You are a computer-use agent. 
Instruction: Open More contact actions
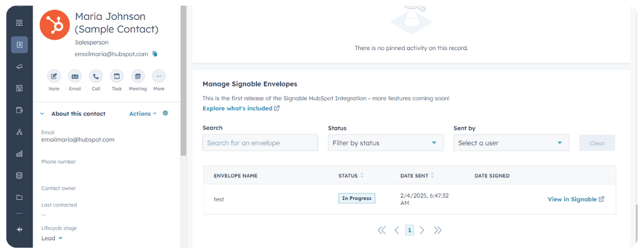pos(159,76)
